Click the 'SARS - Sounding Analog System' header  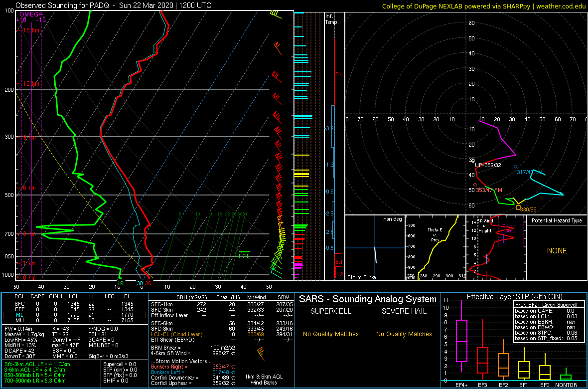368,299
